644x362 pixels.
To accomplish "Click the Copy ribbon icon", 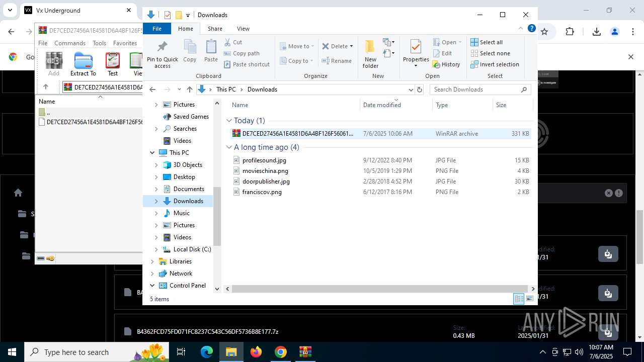I will click(190, 51).
